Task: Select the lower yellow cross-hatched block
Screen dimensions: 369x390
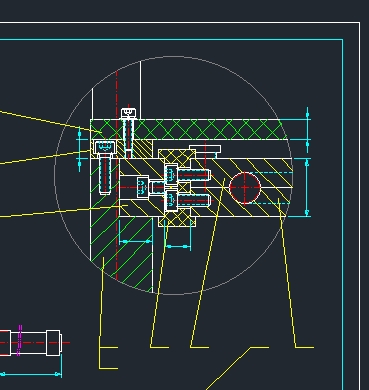Action: 177,219
